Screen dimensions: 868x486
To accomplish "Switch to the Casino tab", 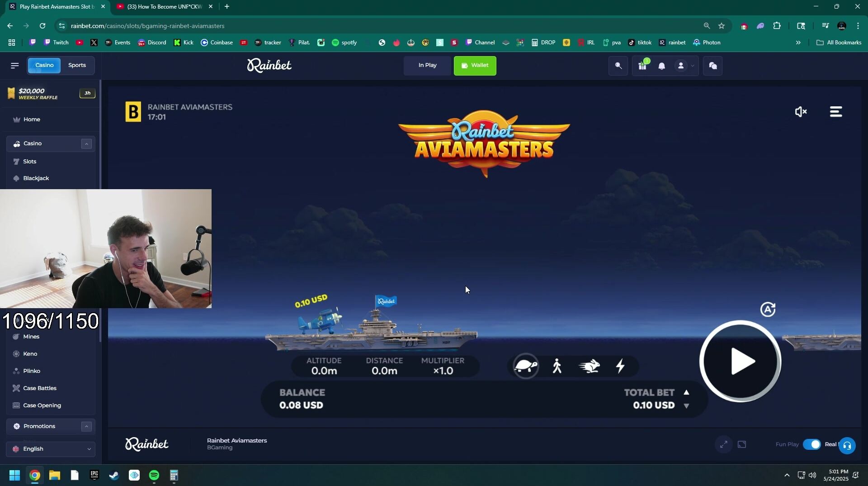I will coord(44,65).
